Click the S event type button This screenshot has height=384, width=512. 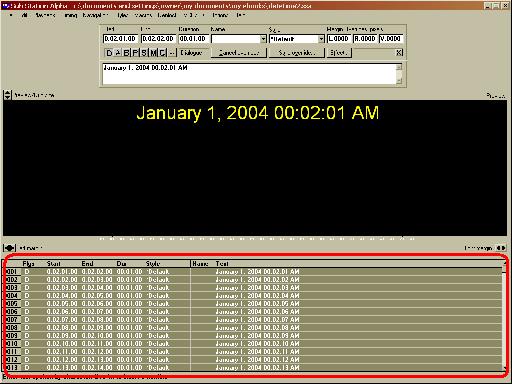click(x=144, y=53)
